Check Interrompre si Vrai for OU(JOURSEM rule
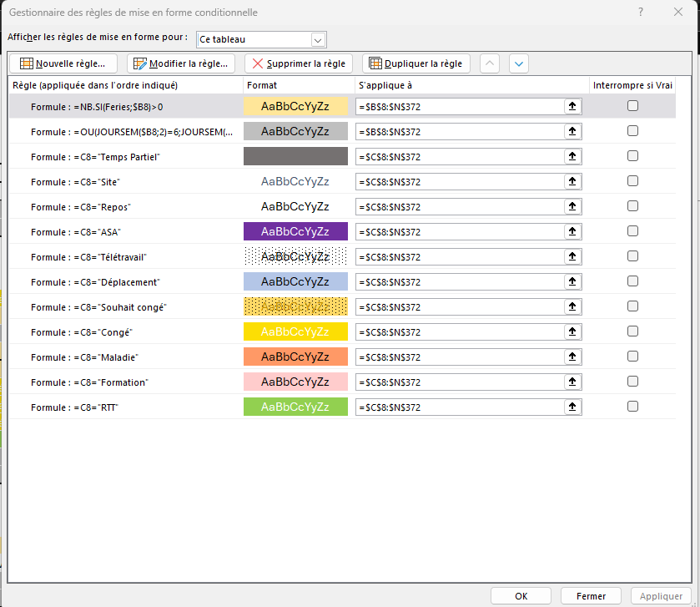The width and height of the screenshot is (700, 607). pyautogui.click(x=632, y=131)
